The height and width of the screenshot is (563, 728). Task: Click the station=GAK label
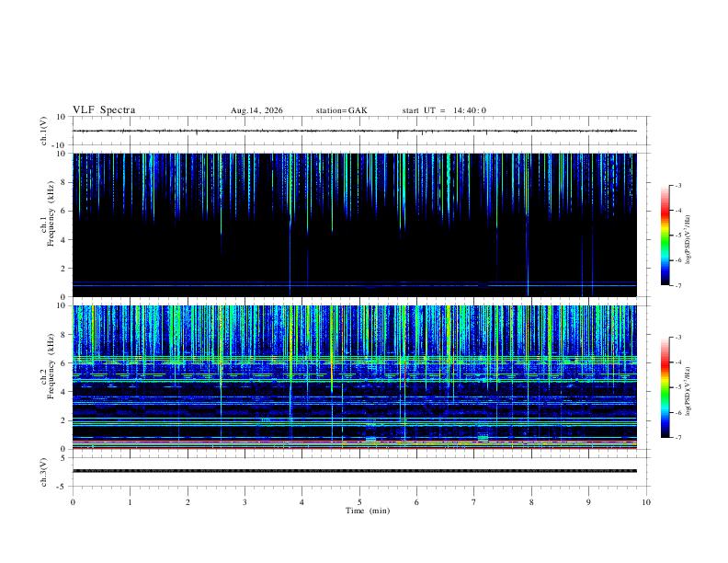coord(341,110)
